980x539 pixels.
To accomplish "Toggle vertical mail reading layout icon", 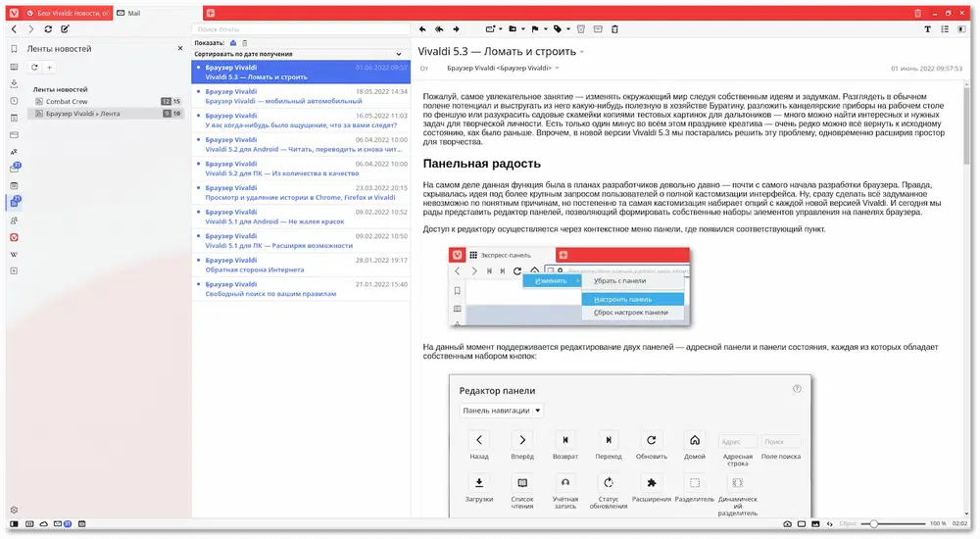I will pyautogui.click(x=961, y=29).
